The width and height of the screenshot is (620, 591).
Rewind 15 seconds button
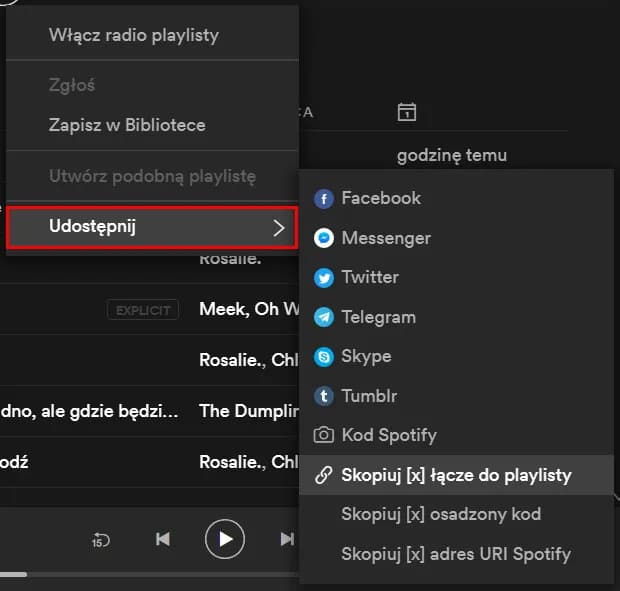[x=100, y=540]
